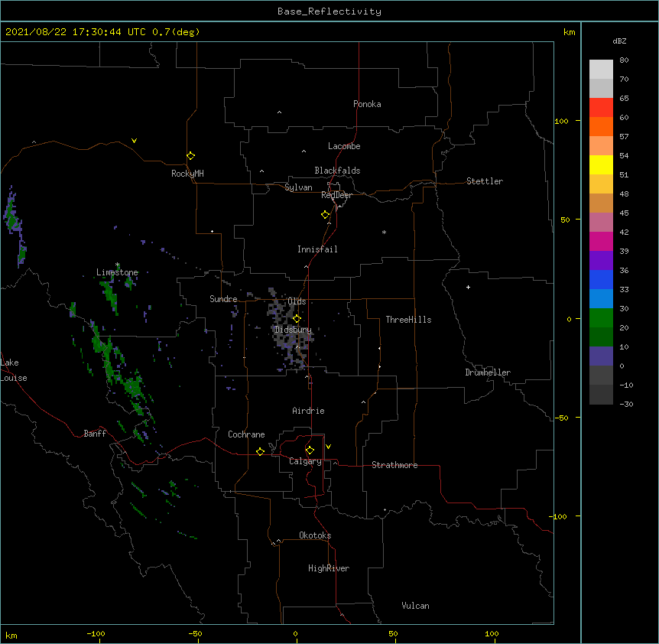Click the Sundre town label
The width and height of the screenshot is (659, 644).
223,299
